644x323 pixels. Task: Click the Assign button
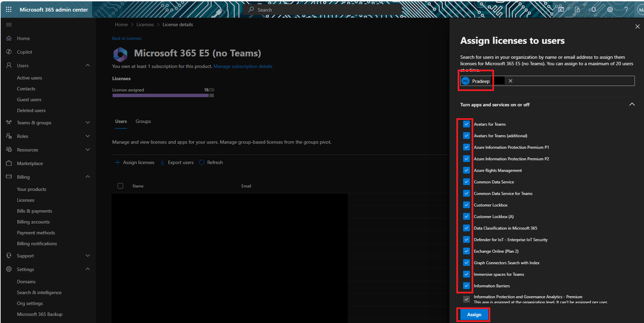click(x=474, y=315)
